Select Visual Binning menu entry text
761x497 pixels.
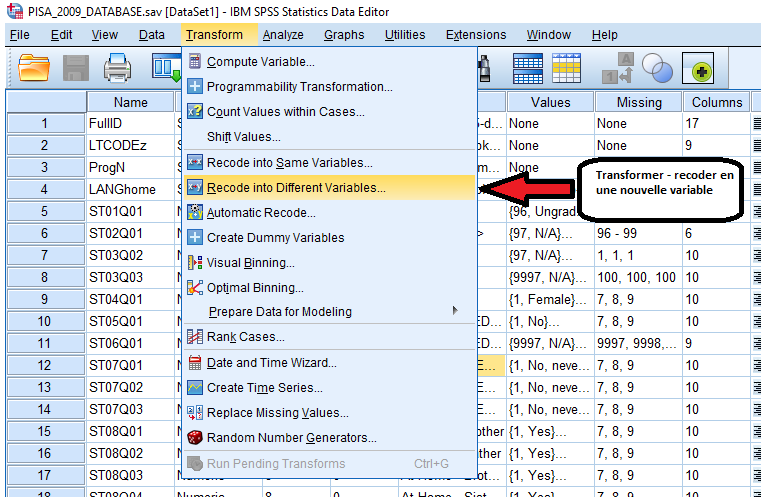coord(250,263)
